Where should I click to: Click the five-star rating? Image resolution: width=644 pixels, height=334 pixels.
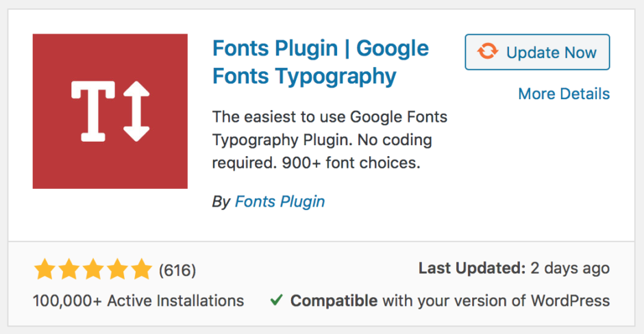tap(92, 270)
